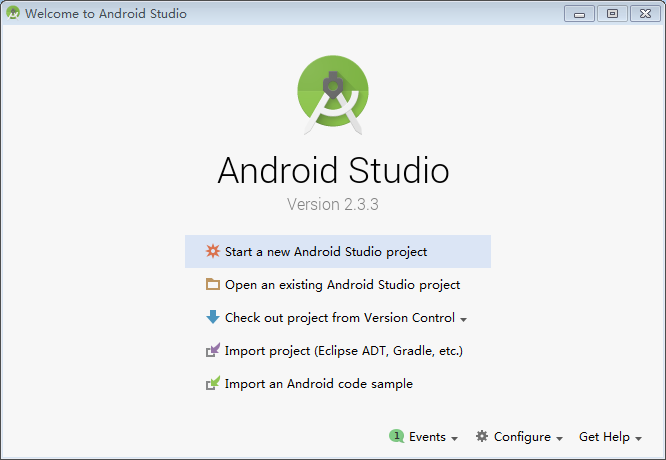Expand the Configure dropdown arrow
The image size is (666, 460).
[560, 438]
